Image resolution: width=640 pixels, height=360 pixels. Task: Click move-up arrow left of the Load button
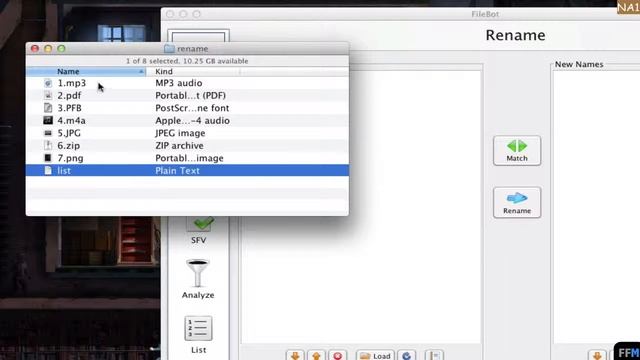(316, 356)
